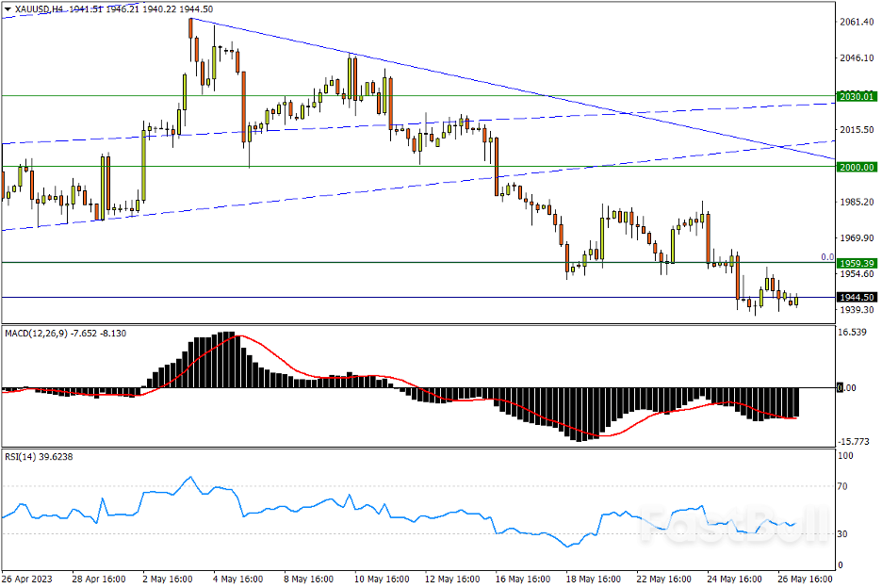
Task: Select the 2000.00 green price tag
Action: [x=857, y=167]
